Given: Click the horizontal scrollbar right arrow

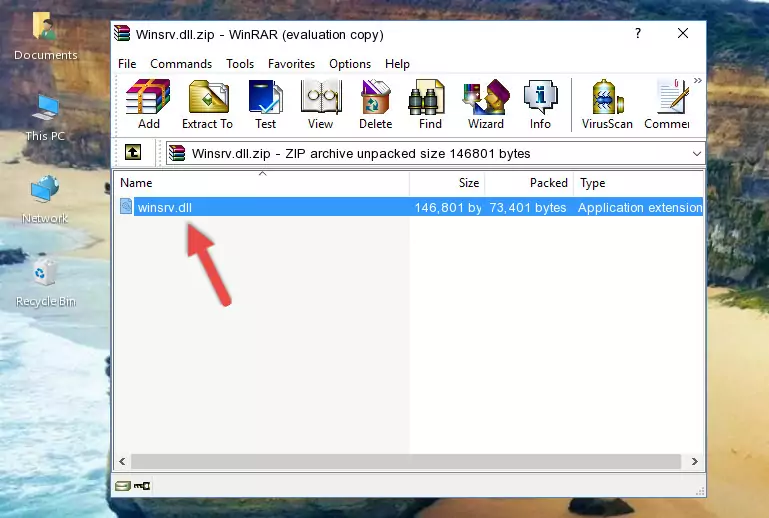Looking at the screenshot, I should (694, 461).
